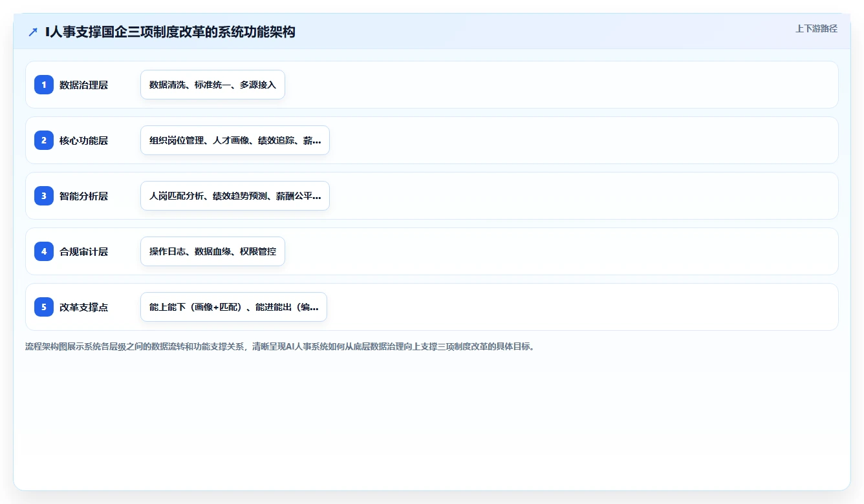Screen dimensions: 864x504
Task: Click the 数据清洗、标准统一、多源接入 chip
Action: click(x=213, y=85)
